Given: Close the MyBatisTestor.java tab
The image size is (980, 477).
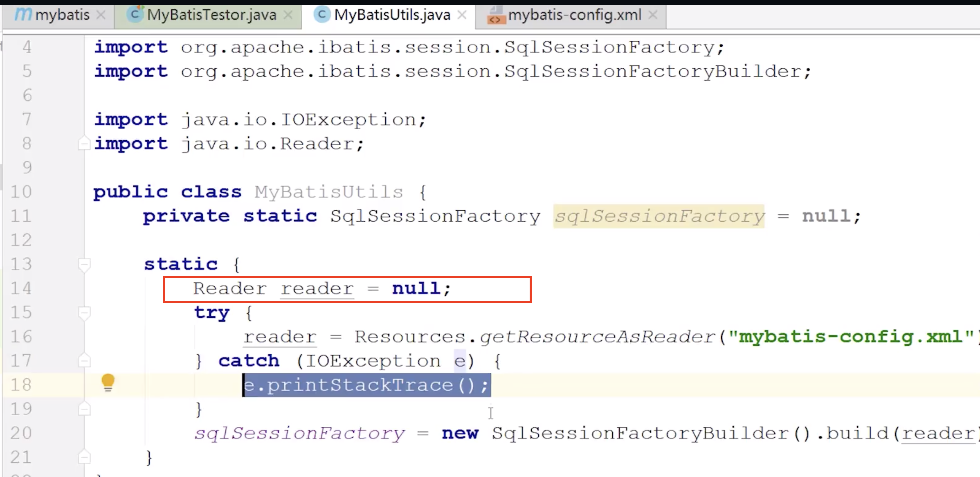Looking at the screenshot, I should 288,15.
